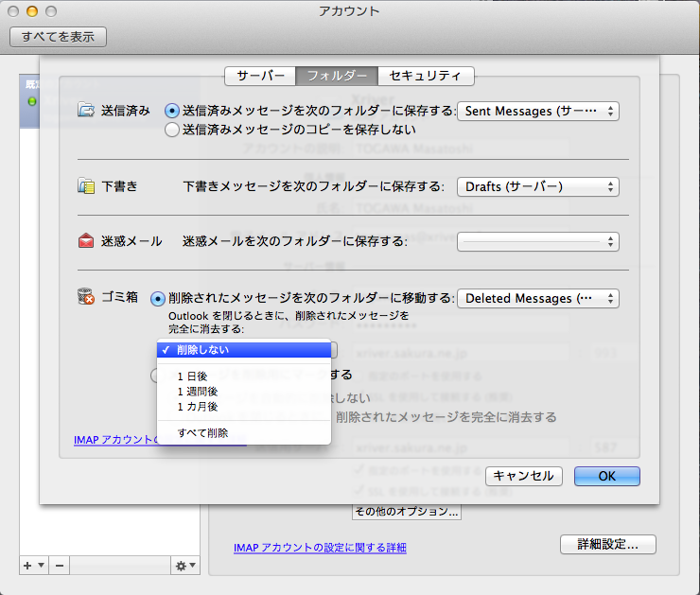Image resolution: width=700 pixels, height=595 pixels.
Task: Choose すべて削除 from the popup menu
Action: (x=201, y=432)
